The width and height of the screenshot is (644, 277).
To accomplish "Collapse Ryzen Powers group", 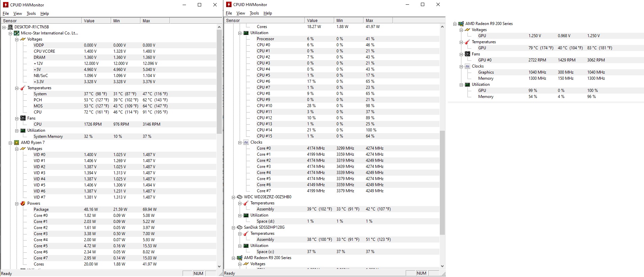I will point(17,203).
